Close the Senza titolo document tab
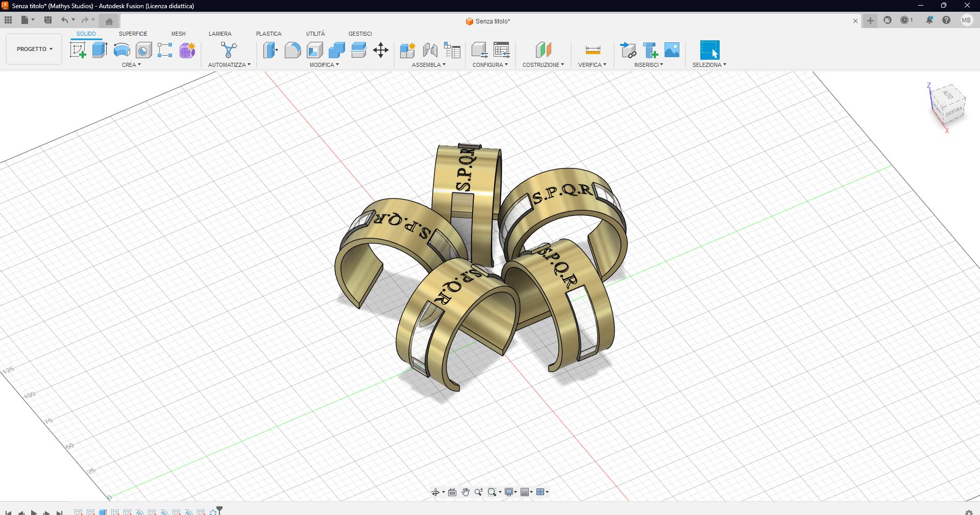Viewport: 980px width, 515px height. click(x=855, y=21)
